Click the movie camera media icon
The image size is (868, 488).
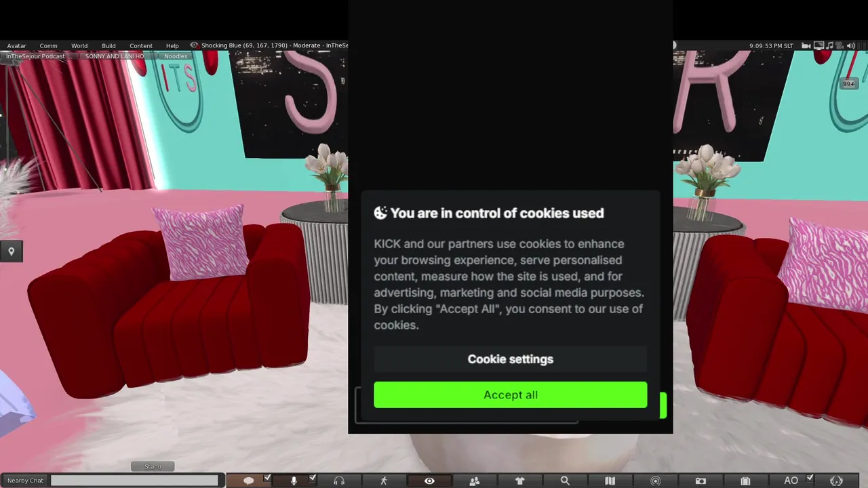click(840, 45)
